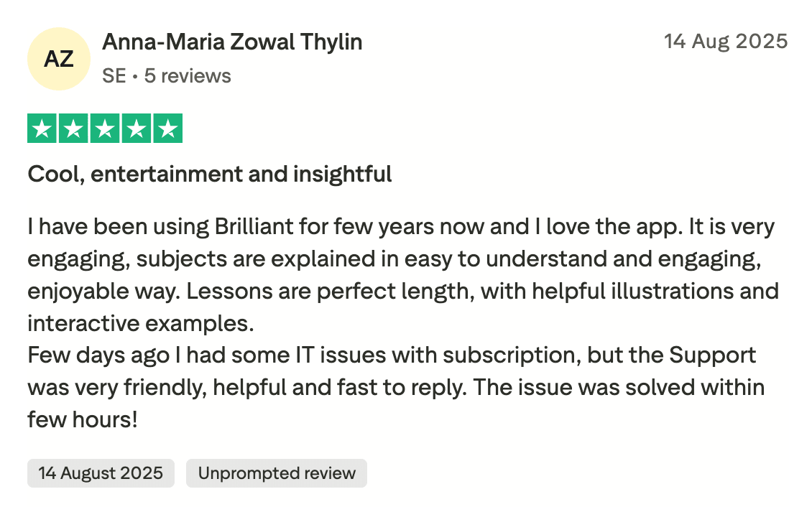Click the second green star
Image resolution: width=812 pixels, height=507 pixels.
74,129
